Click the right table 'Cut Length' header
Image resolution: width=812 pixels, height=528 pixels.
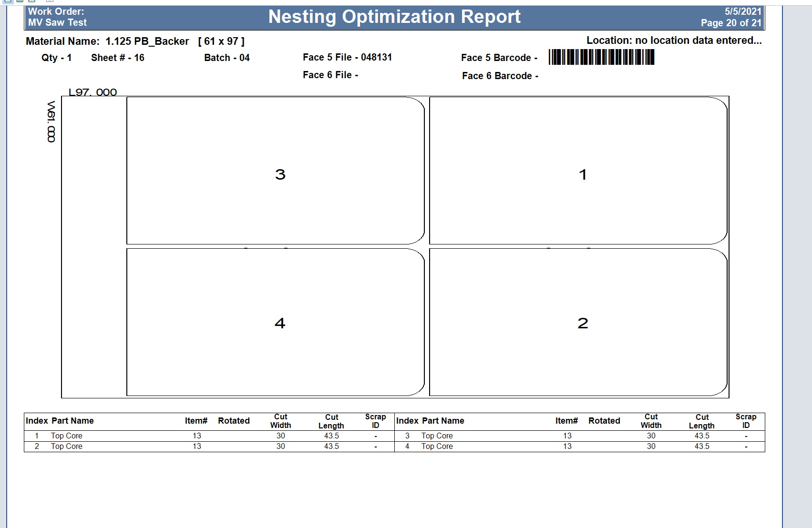702,421
